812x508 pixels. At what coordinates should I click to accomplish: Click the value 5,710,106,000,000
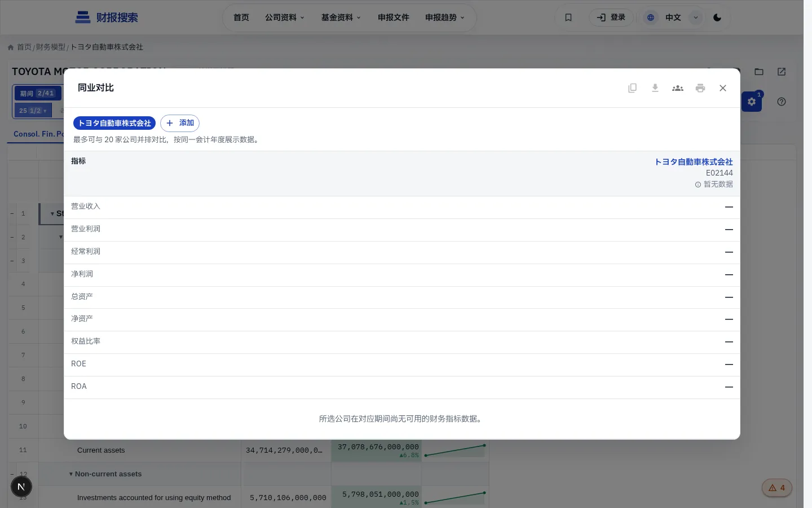click(288, 498)
